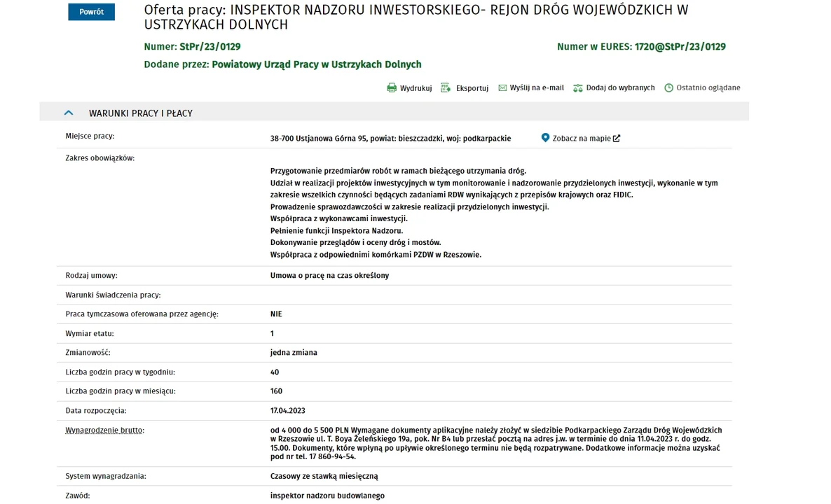Click the printer icon next to Wydrukuj
831x504 pixels.
(392, 88)
